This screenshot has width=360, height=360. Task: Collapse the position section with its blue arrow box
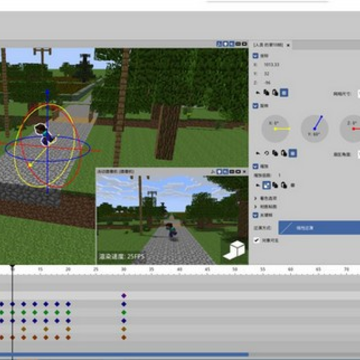click(255, 56)
